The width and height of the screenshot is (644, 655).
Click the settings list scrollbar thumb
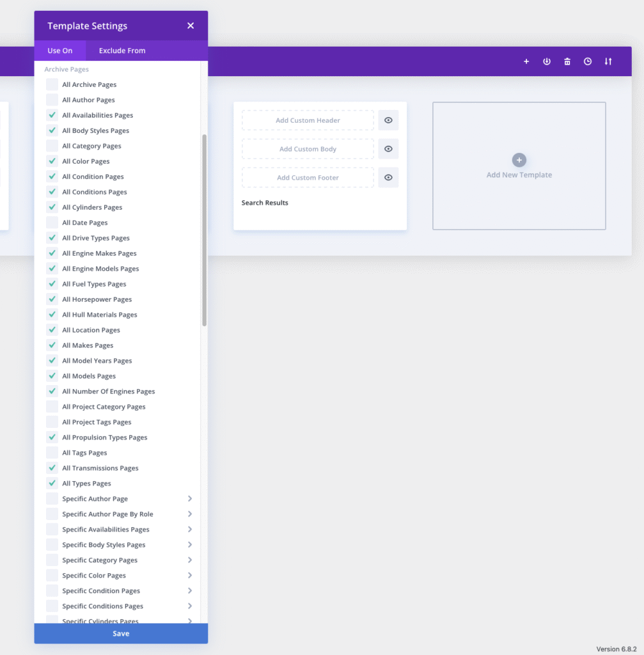204,230
